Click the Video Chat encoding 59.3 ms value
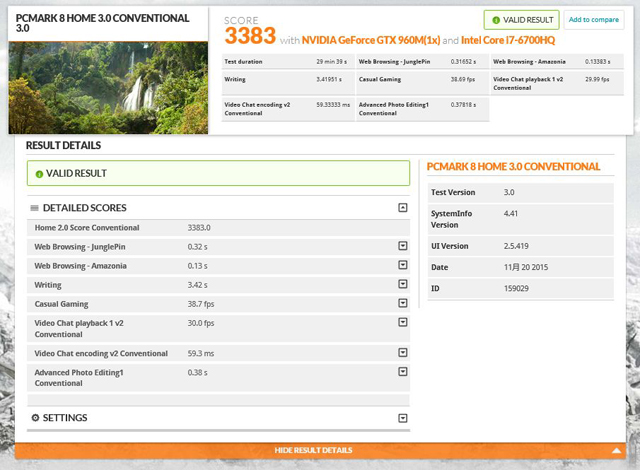Image resolution: width=640 pixels, height=470 pixels. [x=201, y=353]
